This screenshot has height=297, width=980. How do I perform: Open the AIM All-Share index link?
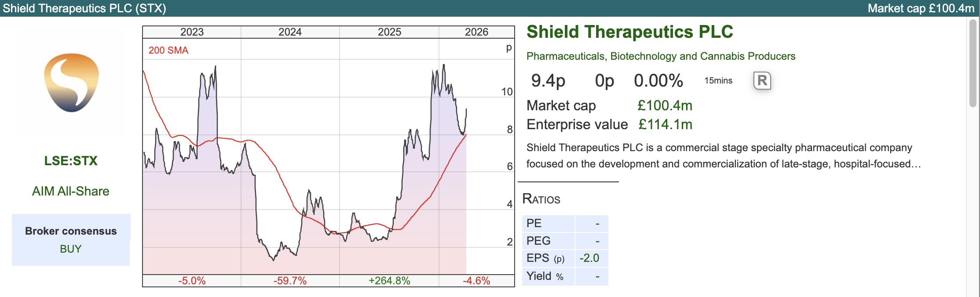point(71,191)
